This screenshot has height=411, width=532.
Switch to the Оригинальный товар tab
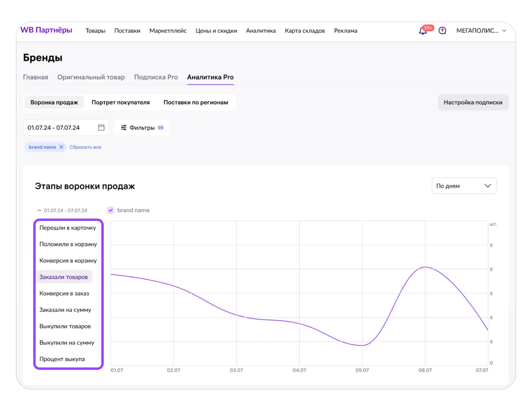pos(91,77)
